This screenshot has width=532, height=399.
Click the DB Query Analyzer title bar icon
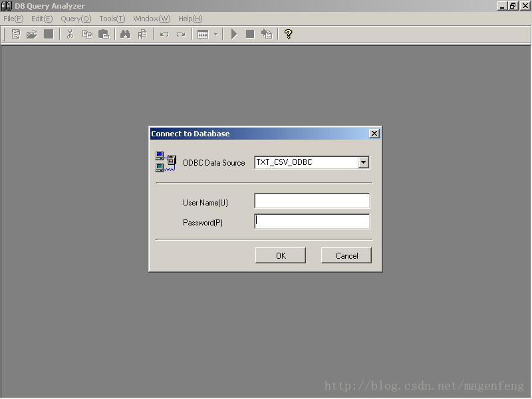(x=7, y=6)
